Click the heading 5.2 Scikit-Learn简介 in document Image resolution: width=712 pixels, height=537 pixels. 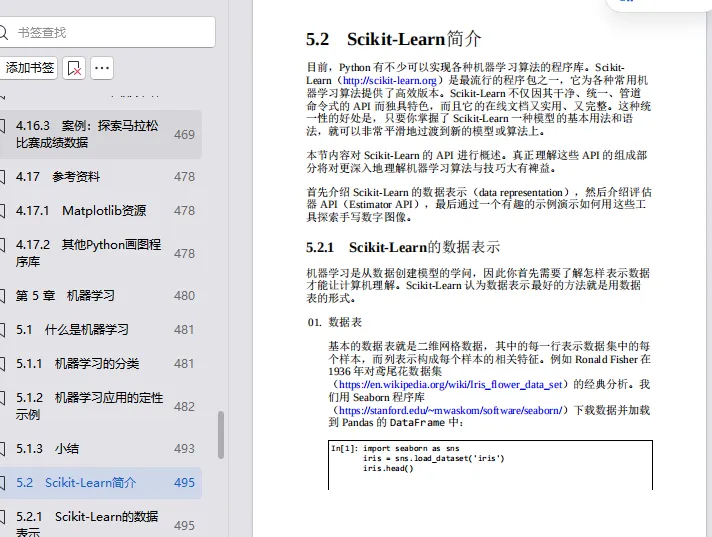393,39
